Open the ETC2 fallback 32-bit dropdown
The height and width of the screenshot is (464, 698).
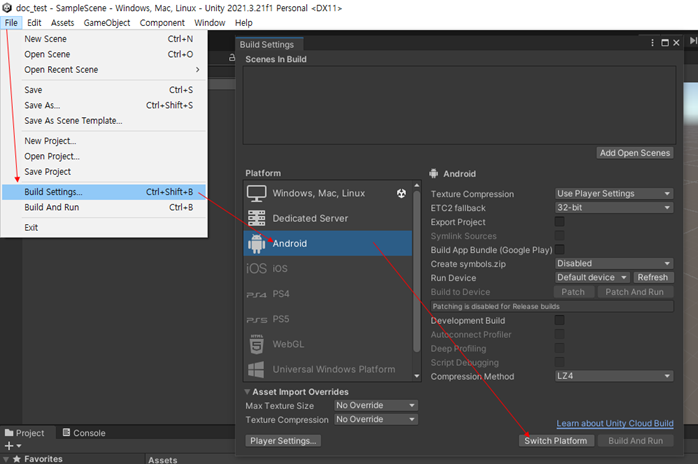[614, 208]
